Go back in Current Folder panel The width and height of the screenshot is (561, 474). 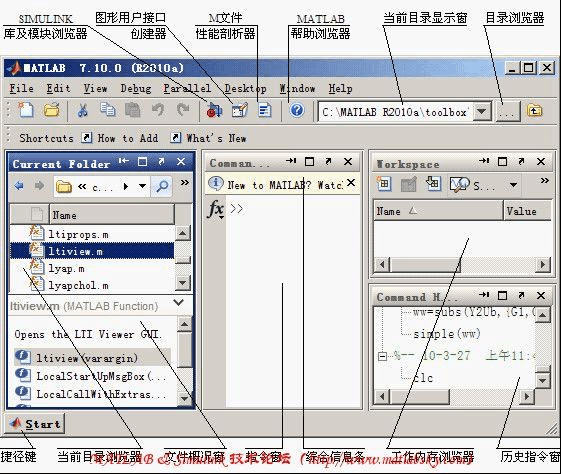(19, 186)
